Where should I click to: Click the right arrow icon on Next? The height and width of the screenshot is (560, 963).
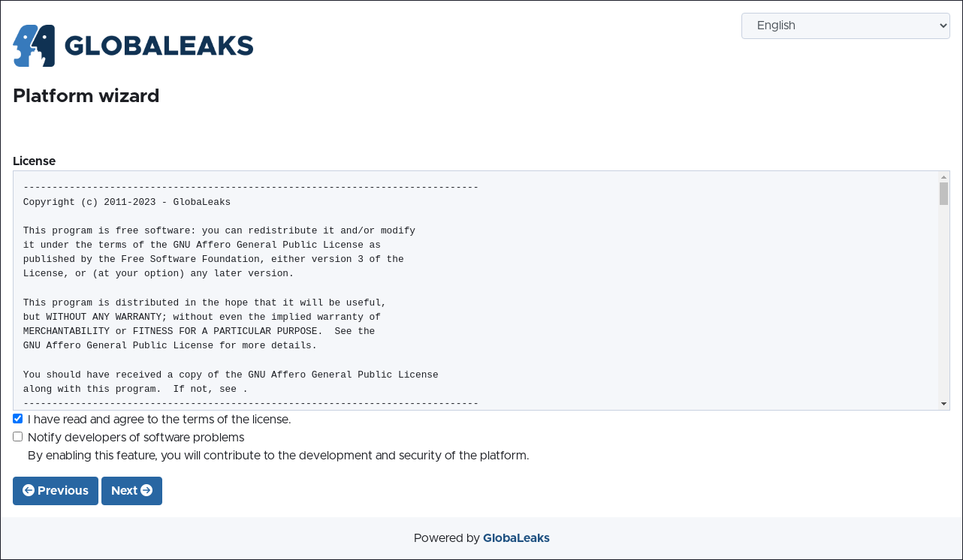coord(146,490)
